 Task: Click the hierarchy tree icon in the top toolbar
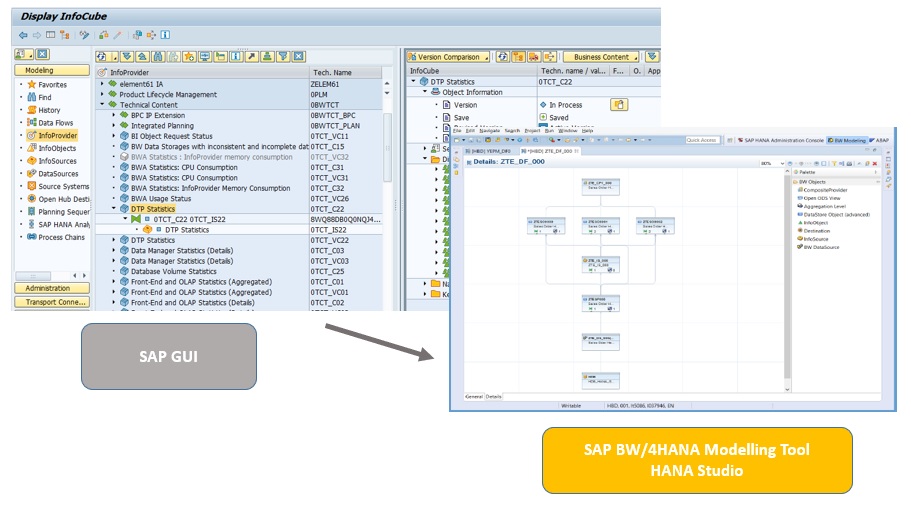tap(64, 35)
